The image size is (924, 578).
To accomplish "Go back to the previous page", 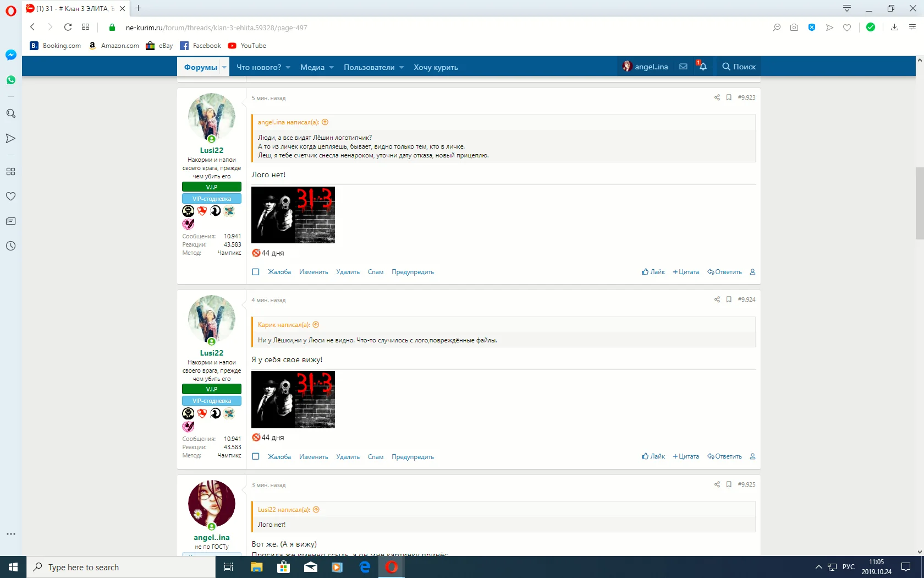I will pos(32,27).
